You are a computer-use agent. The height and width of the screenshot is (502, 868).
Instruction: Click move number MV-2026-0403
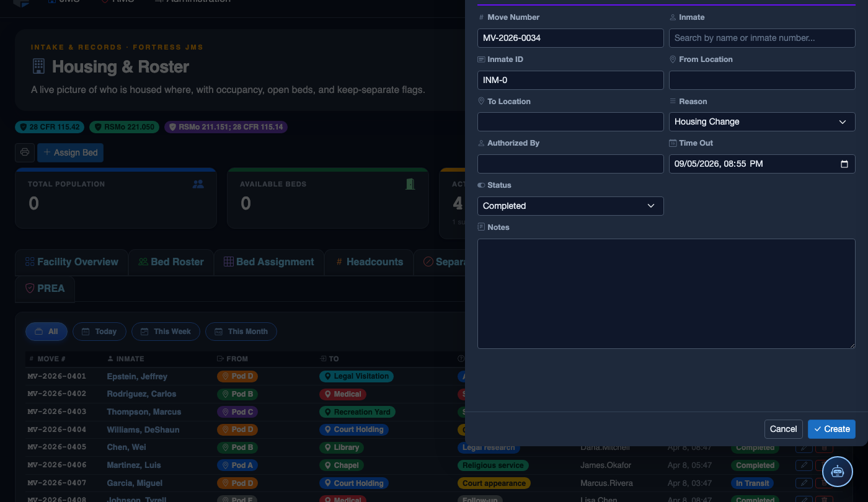57,412
